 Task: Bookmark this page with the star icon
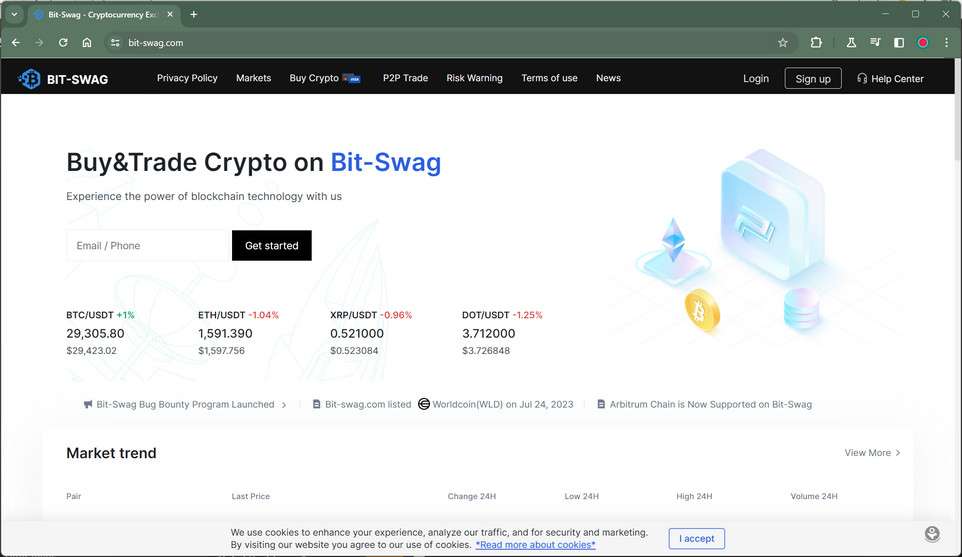[x=783, y=43]
